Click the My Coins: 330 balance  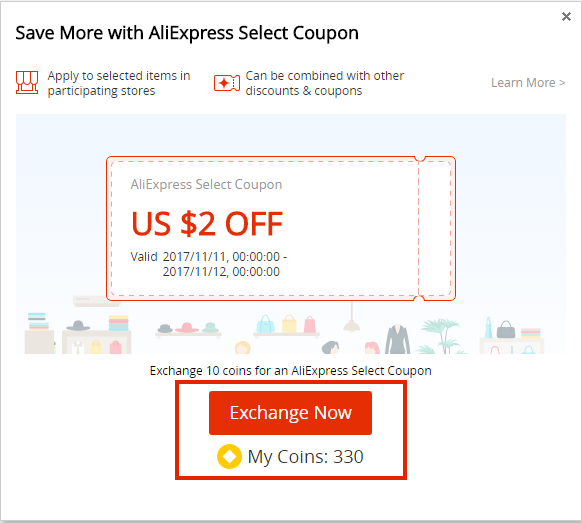(x=305, y=457)
